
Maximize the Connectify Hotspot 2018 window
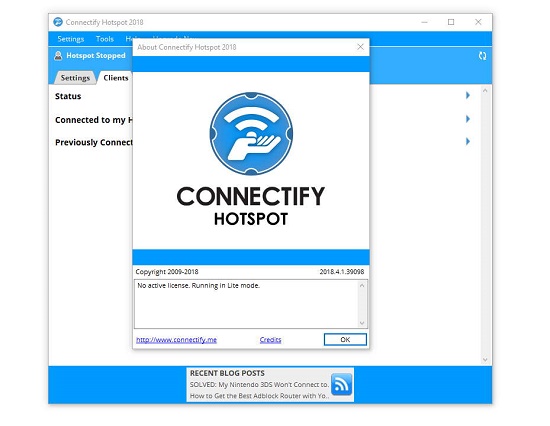click(x=451, y=22)
